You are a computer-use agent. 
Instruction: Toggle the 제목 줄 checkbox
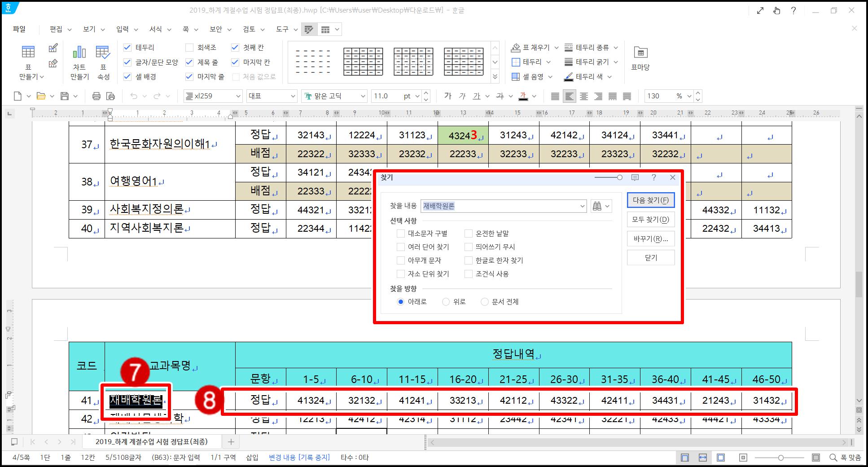coord(189,62)
